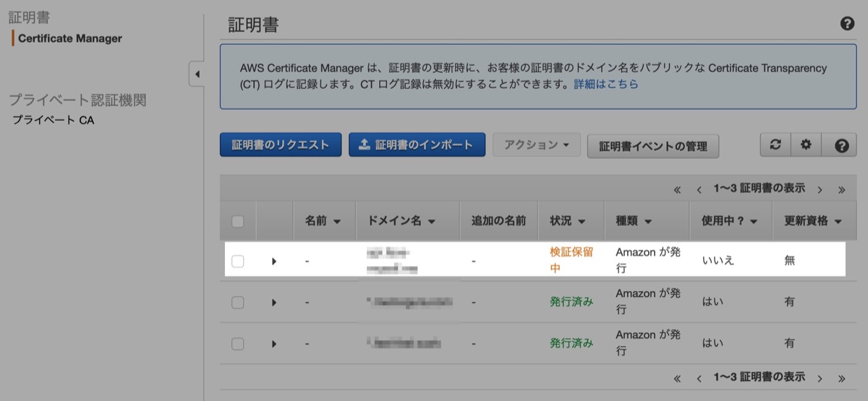The height and width of the screenshot is (401, 868).
Task: Sort by 種類 column
Action: 634,221
